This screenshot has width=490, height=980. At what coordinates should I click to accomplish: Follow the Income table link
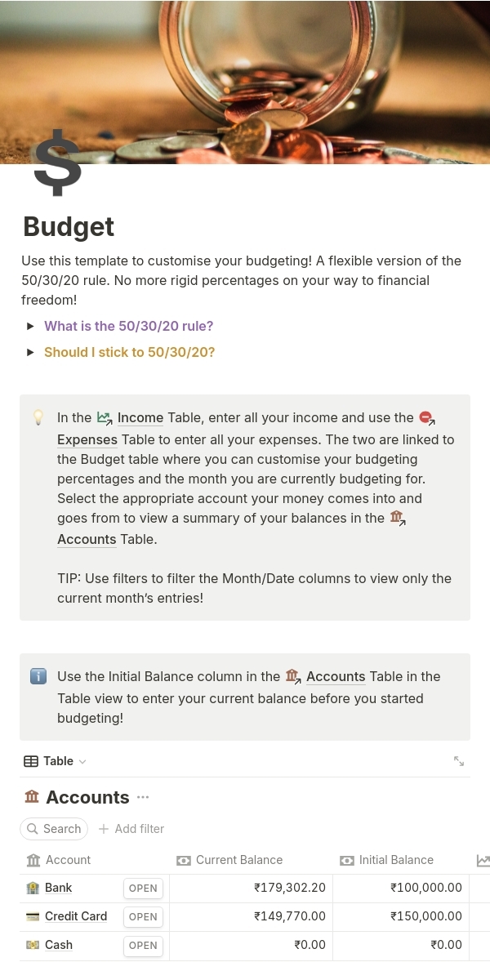(x=140, y=417)
